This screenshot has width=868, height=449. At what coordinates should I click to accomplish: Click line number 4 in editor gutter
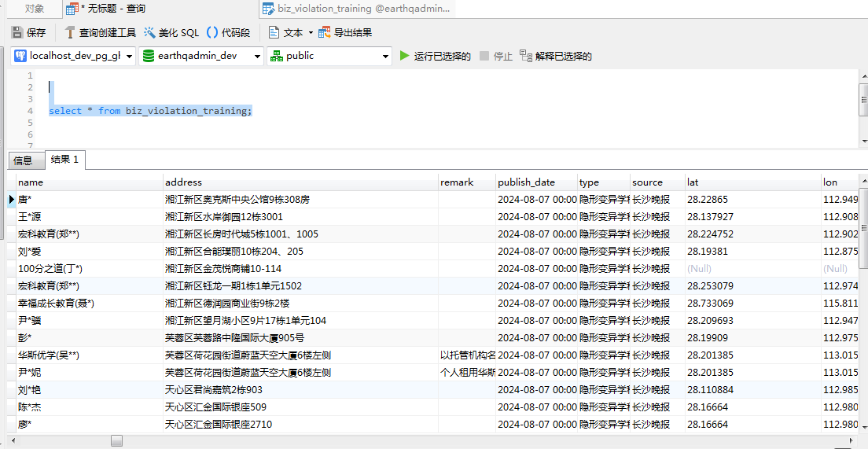pyautogui.click(x=31, y=111)
